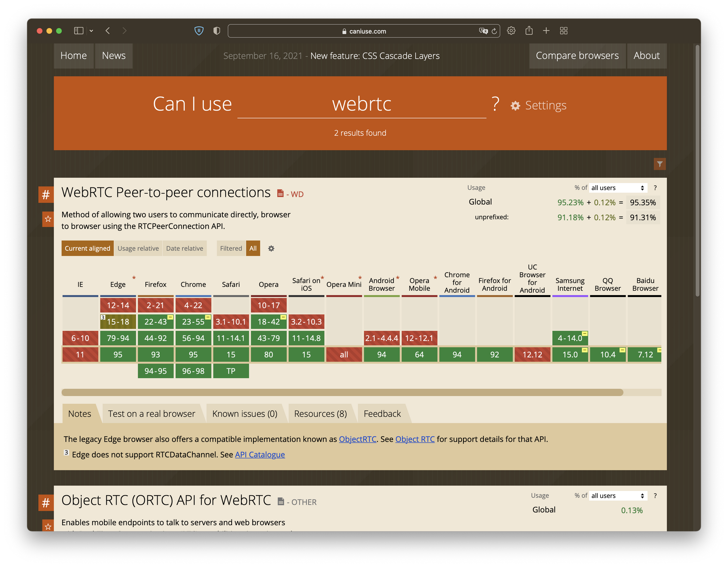Go back to previous page
The width and height of the screenshot is (728, 567).
(x=108, y=31)
